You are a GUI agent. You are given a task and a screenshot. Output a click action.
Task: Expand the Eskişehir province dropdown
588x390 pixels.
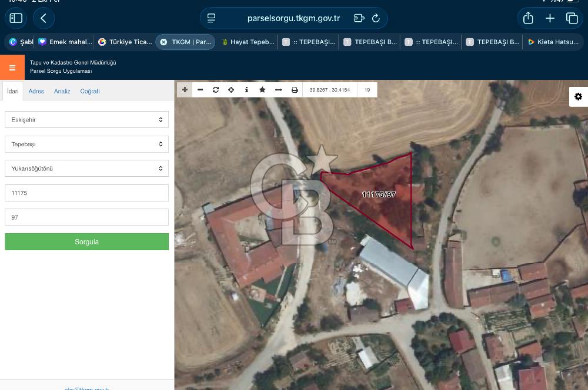tap(86, 120)
